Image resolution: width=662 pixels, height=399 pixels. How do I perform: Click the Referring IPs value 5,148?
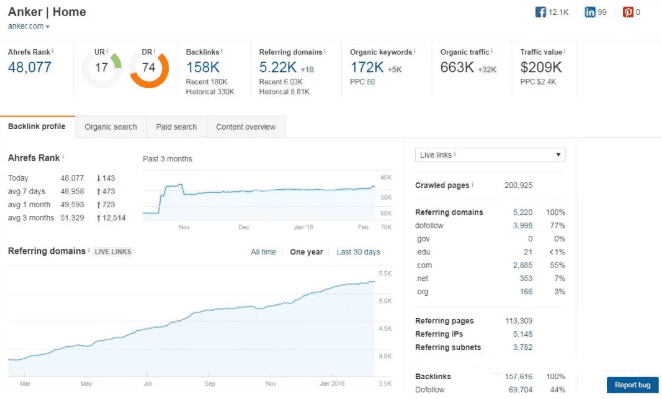coord(523,334)
